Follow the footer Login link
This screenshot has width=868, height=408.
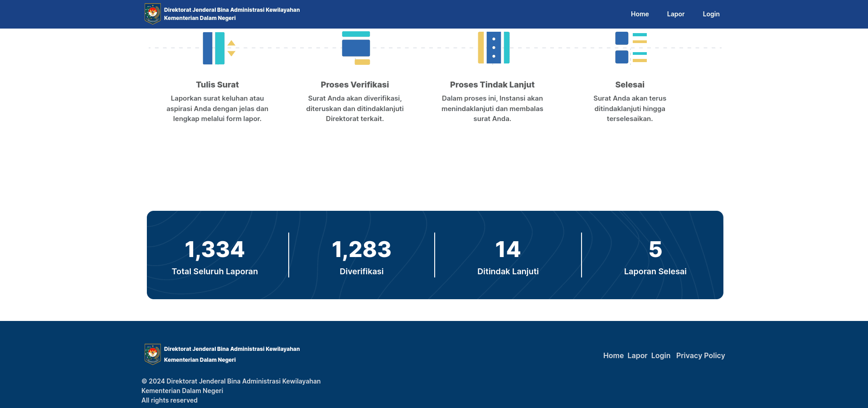point(660,355)
